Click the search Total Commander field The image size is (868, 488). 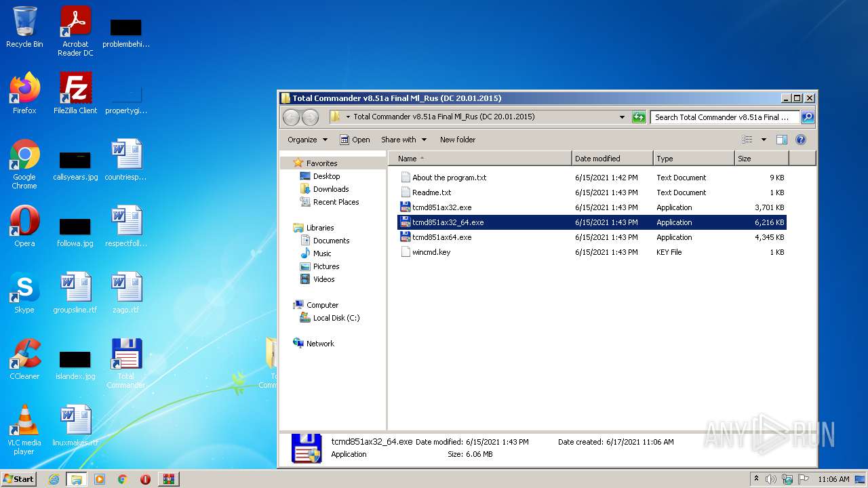pyautogui.click(x=725, y=117)
